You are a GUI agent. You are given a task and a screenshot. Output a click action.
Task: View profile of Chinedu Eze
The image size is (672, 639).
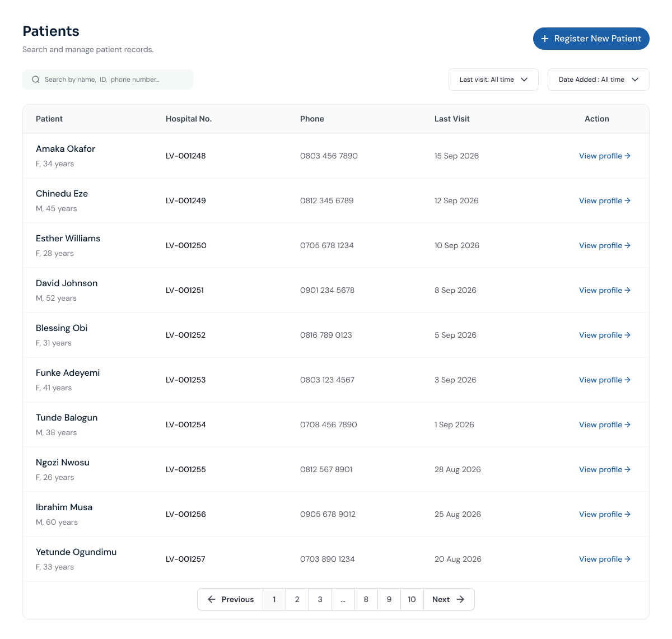pyautogui.click(x=605, y=200)
